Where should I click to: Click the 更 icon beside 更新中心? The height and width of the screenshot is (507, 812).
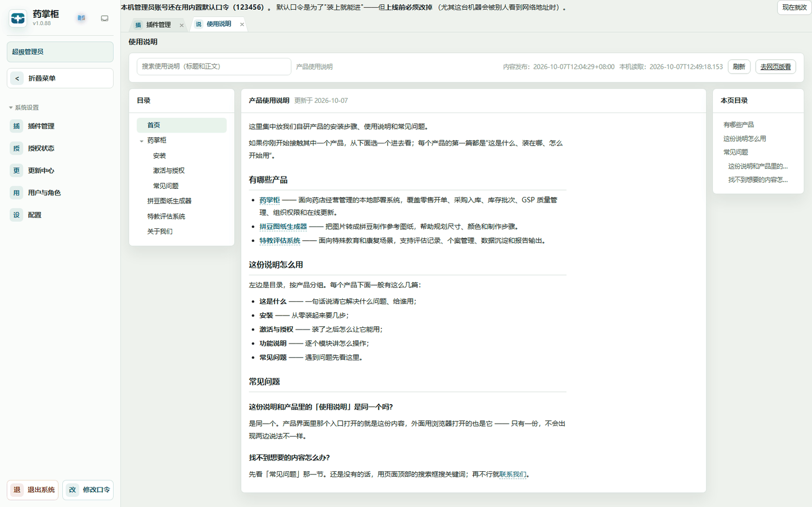click(17, 170)
